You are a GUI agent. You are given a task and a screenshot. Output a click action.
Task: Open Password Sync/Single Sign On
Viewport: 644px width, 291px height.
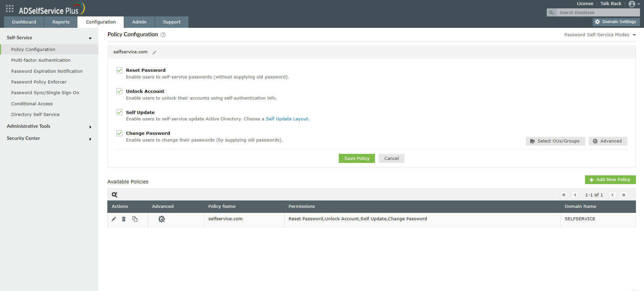coord(45,93)
